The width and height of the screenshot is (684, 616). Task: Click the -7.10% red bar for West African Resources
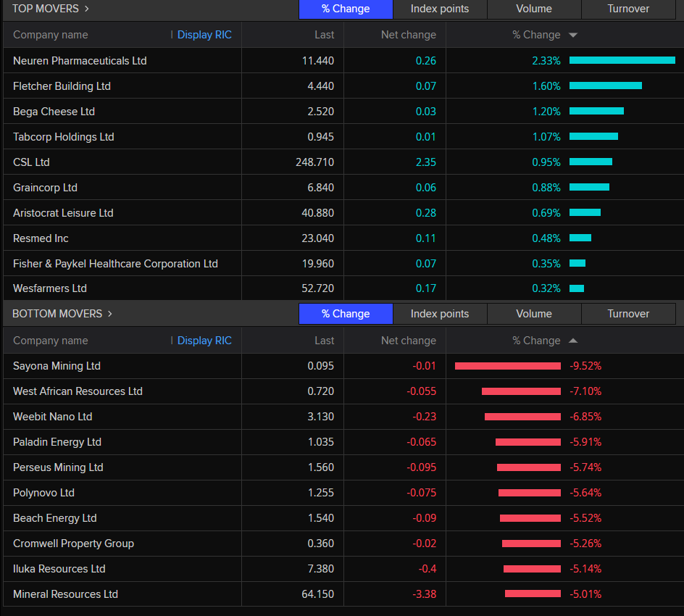click(521, 391)
